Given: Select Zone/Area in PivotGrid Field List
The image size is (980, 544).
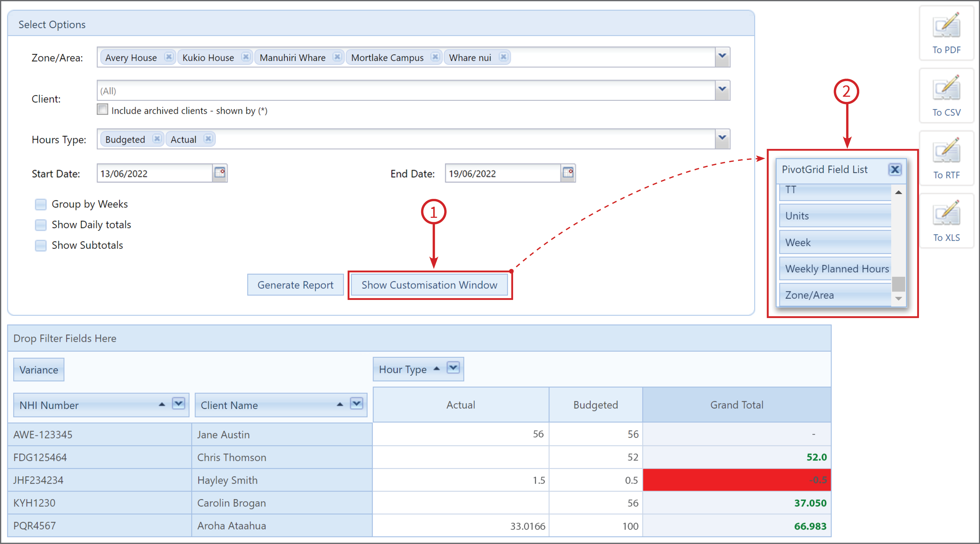Looking at the screenshot, I should (836, 295).
